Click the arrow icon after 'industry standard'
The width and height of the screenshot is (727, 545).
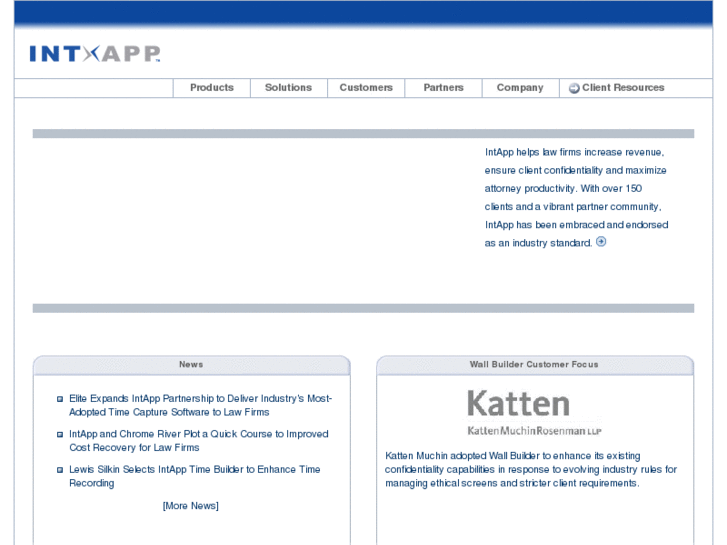click(601, 242)
